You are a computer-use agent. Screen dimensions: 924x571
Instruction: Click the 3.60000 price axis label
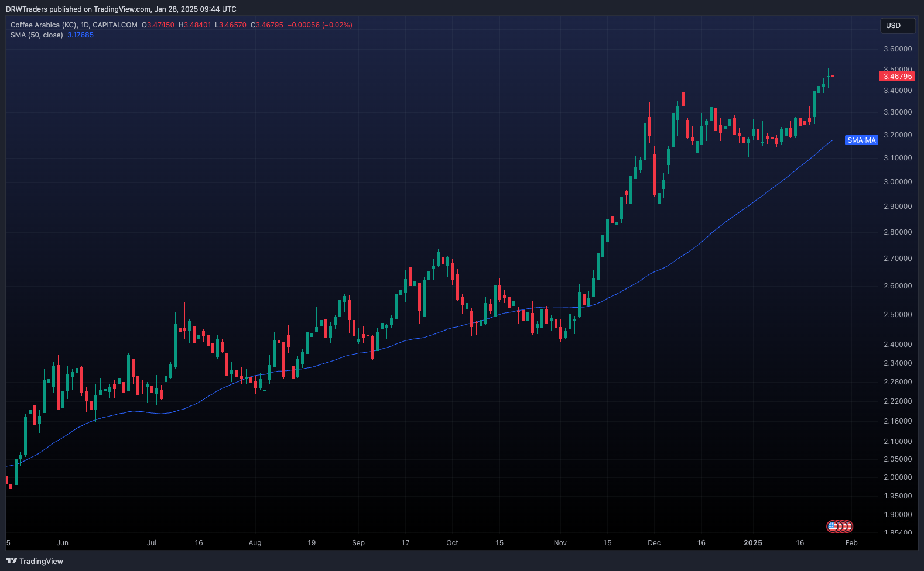[x=898, y=49]
